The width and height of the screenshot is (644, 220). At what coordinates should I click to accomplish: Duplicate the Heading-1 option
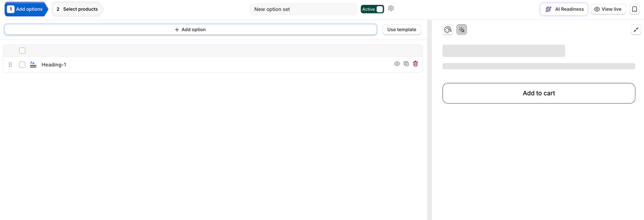[406, 64]
